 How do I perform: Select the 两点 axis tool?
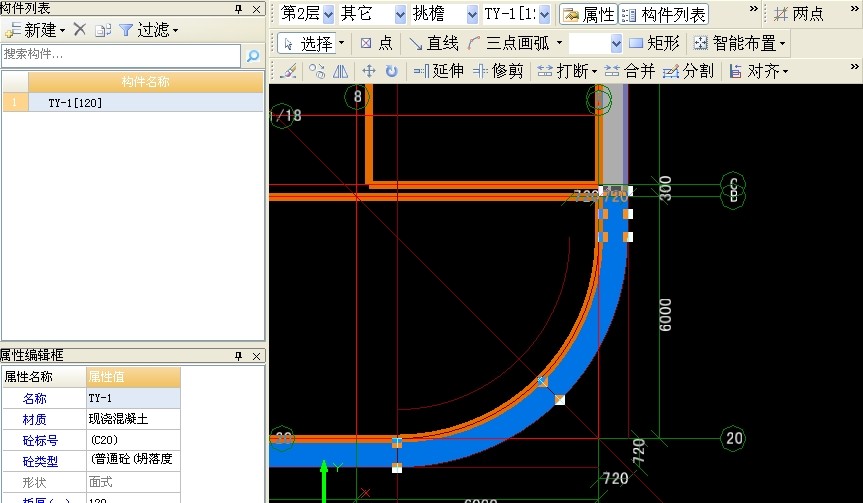[x=799, y=14]
